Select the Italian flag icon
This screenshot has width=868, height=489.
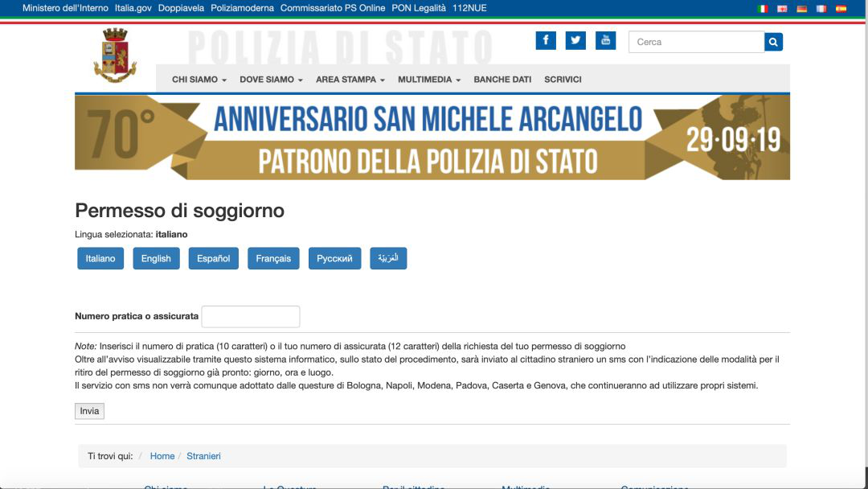[x=763, y=8]
